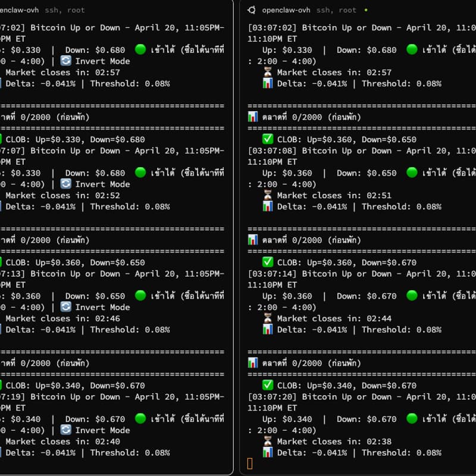Click the first "Invert Mode" label in left pane
This screenshot has width=476, height=476.
pyautogui.click(x=102, y=61)
